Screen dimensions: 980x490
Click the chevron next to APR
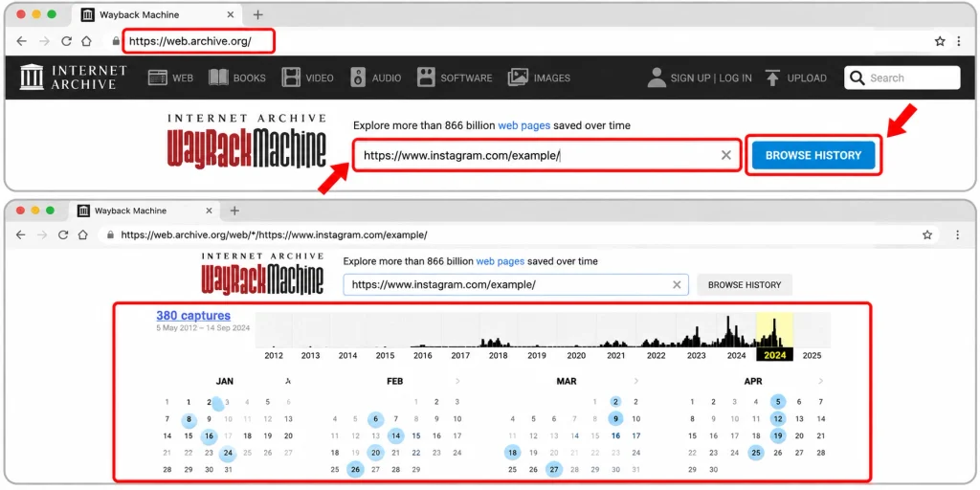pos(820,381)
